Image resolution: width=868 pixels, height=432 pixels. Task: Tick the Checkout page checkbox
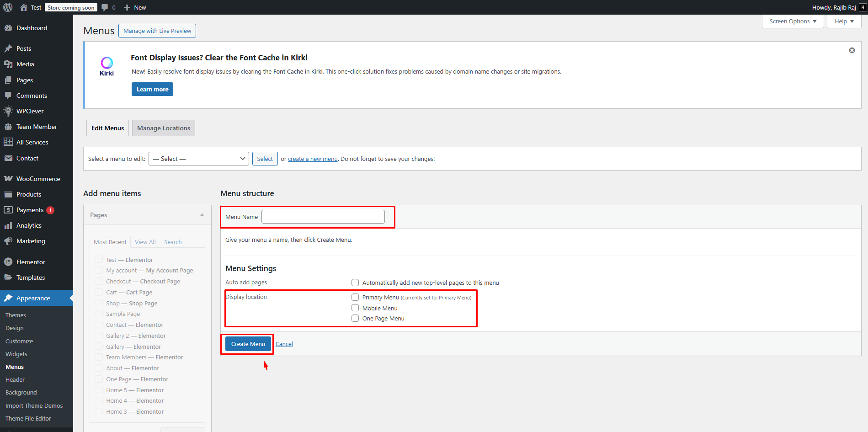(99, 281)
